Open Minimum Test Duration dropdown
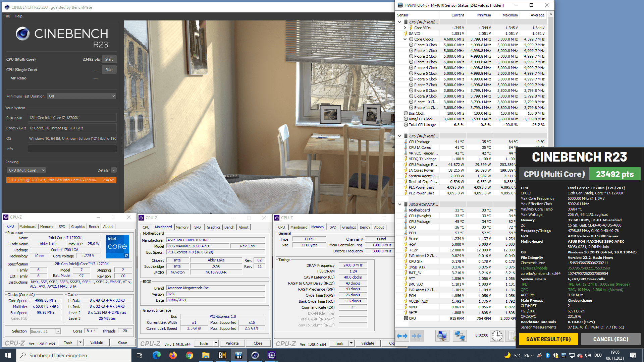The height and width of the screenshot is (362, 644). pos(82,96)
